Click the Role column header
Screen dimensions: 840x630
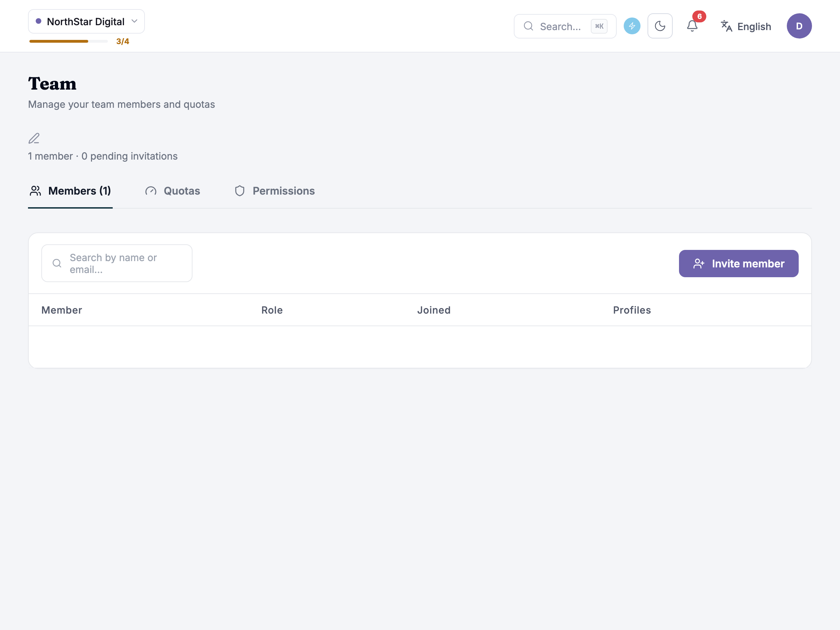click(272, 310)
